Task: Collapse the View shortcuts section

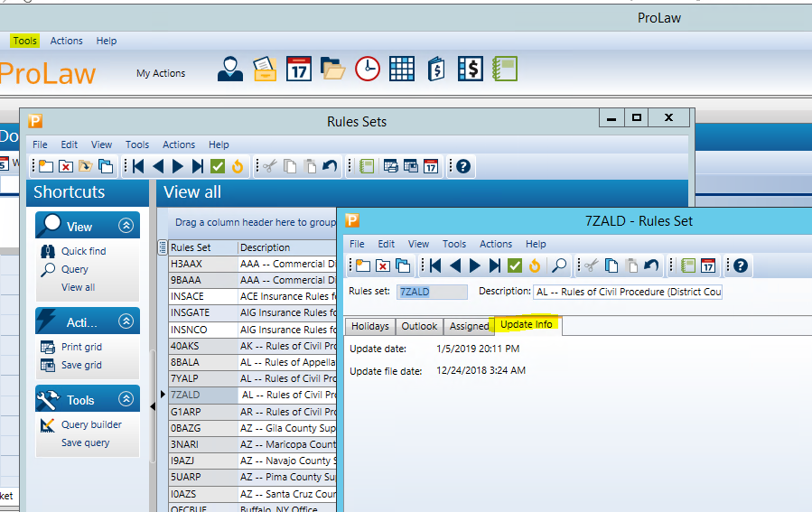Action: coord(126,226)
